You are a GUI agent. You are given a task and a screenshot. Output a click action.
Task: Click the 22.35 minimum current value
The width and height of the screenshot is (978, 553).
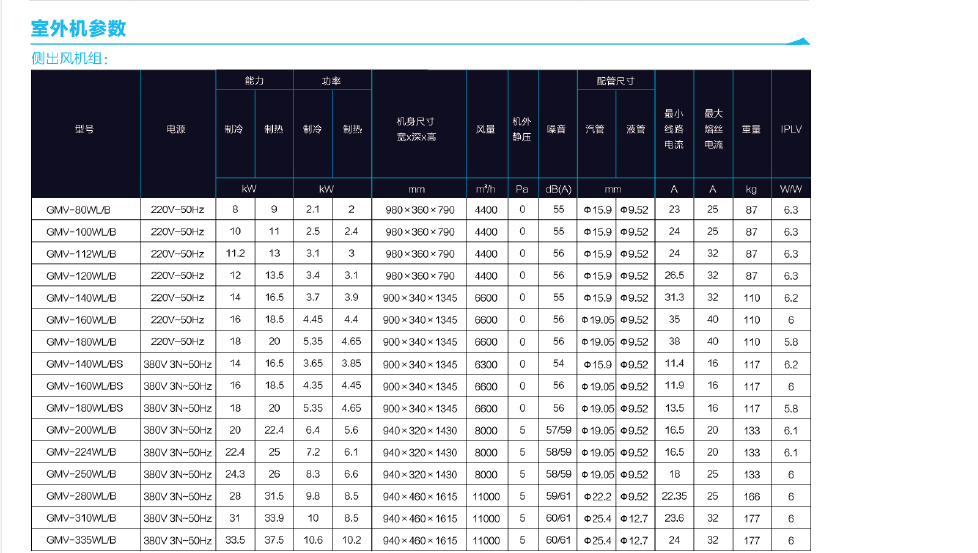coord(674,496)
